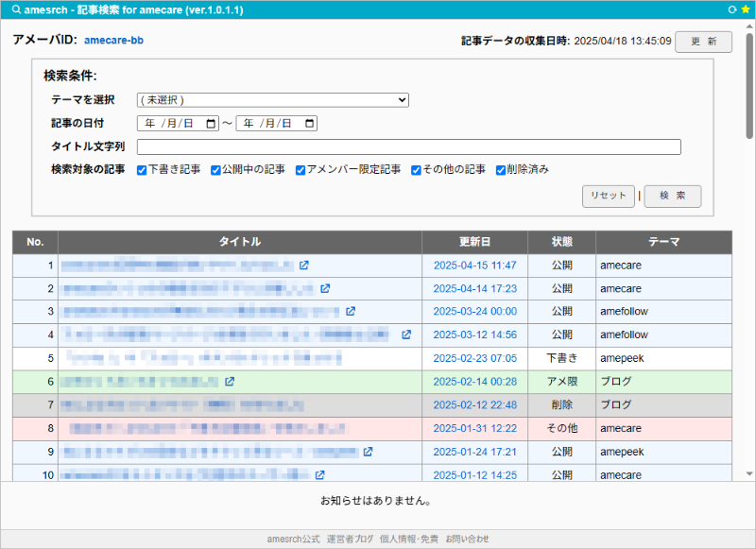Toggle the 公開中の記事 checkbox
The width and height of the screenshot is (756, 549).
click(x=215, y=170)
